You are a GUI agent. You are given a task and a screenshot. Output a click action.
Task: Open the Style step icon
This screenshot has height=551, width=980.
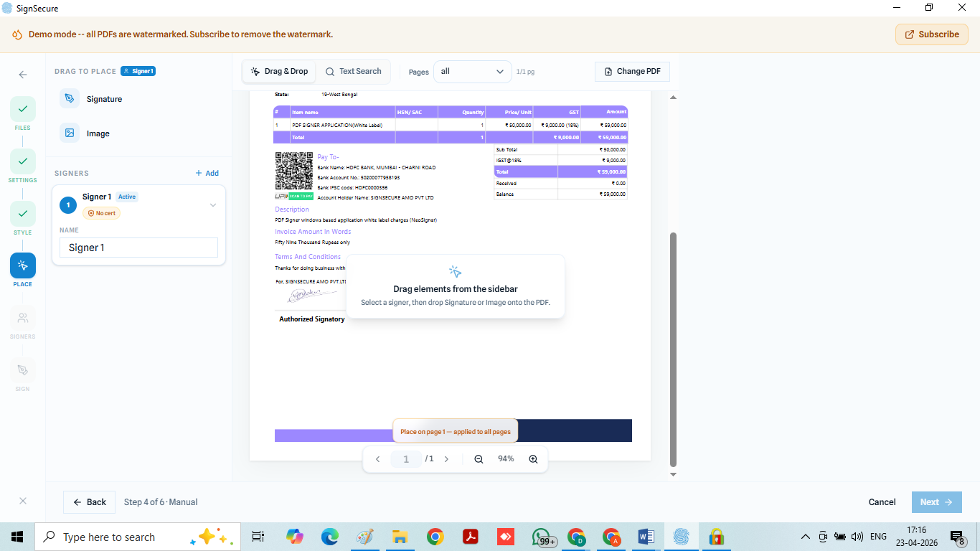pyautogui.click(x=23, y=214)
